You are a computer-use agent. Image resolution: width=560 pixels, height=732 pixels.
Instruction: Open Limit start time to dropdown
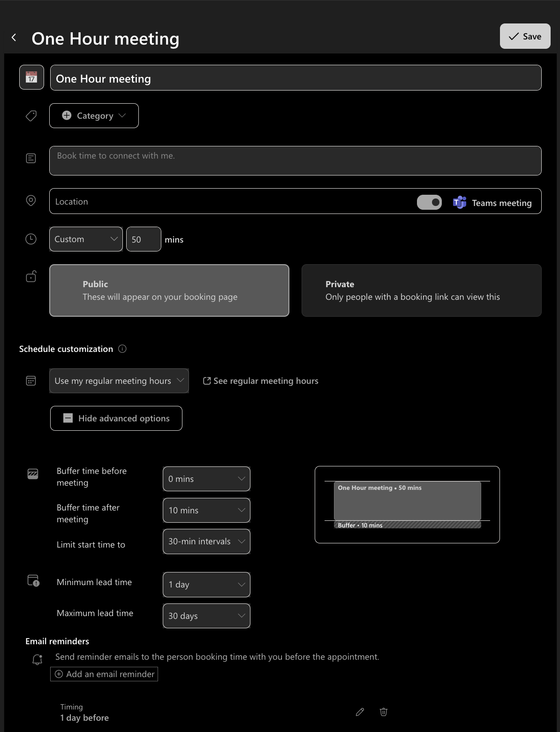[206, 541]
